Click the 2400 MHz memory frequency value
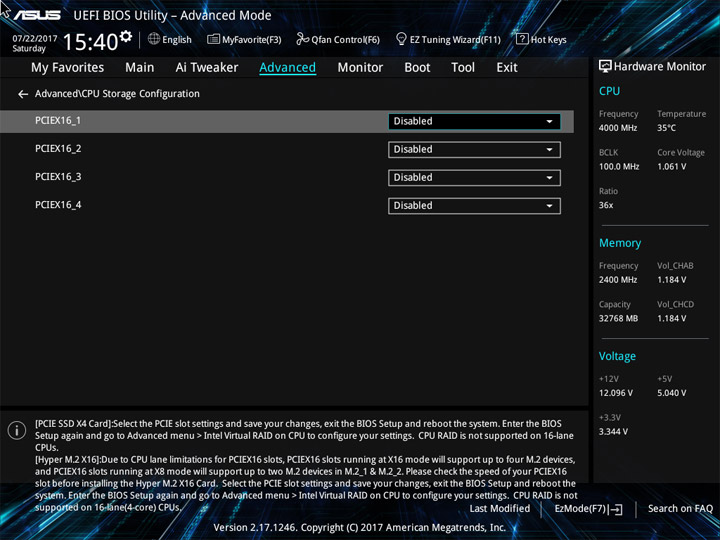 coord(618,280)
